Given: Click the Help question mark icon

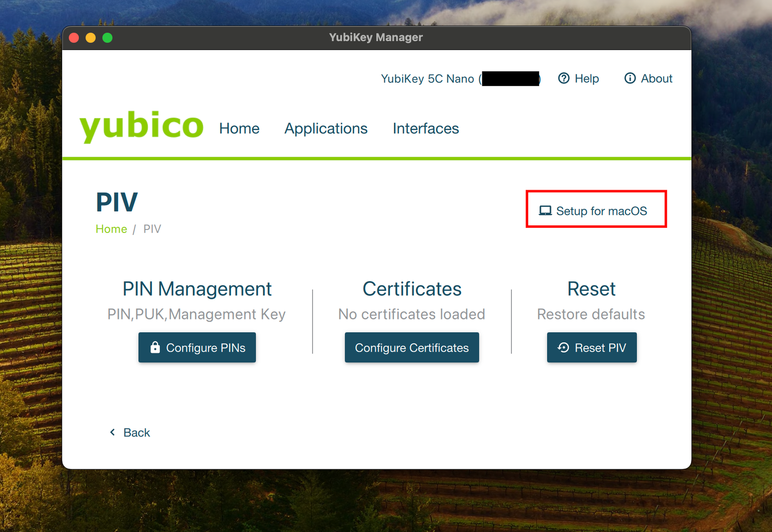Looking at the screenshot, I should [x=563, y=79].
